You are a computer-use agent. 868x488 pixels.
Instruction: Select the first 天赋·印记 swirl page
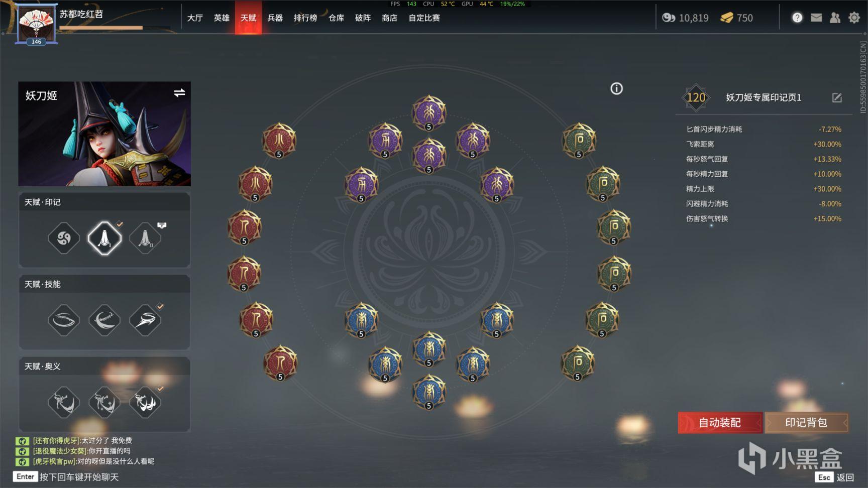(64, 238)
